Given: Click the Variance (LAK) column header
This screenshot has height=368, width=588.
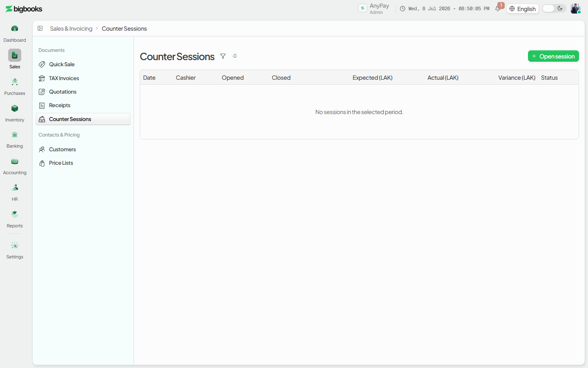Looking at the screenshot, I should [517, 78].
